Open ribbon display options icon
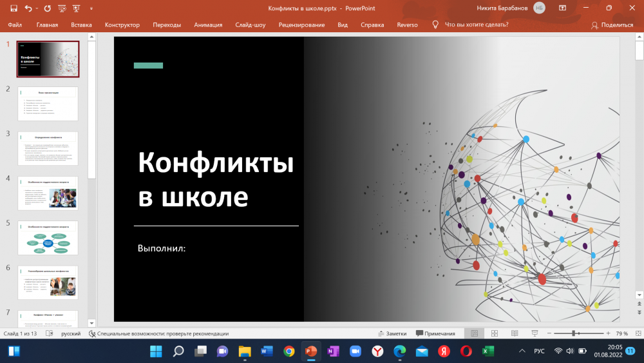The width and height of the screenshot is (644, 363). pos(562,8)
